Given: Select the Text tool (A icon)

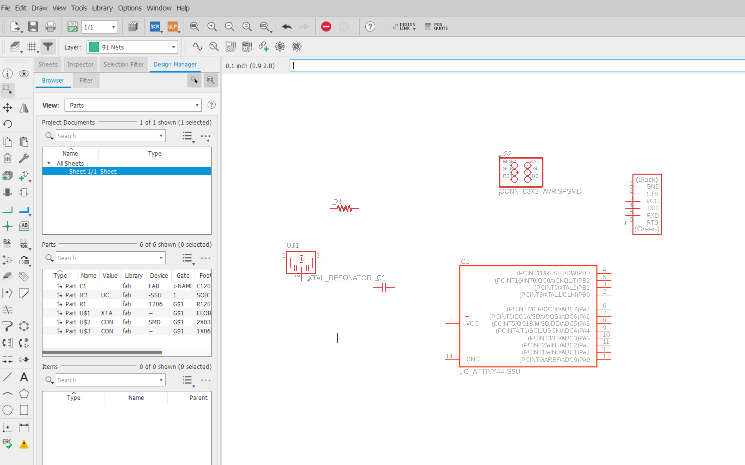Looking at the screenshot, I should [x=24, y=377].
